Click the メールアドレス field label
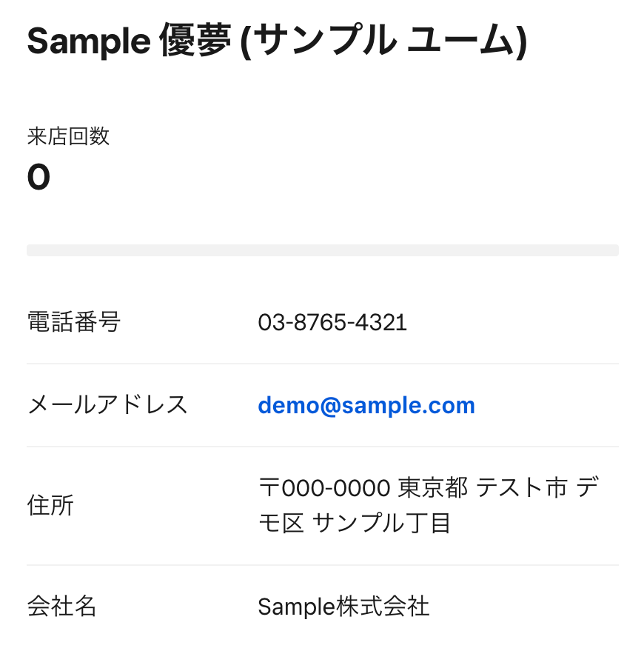 coord(107,405)
